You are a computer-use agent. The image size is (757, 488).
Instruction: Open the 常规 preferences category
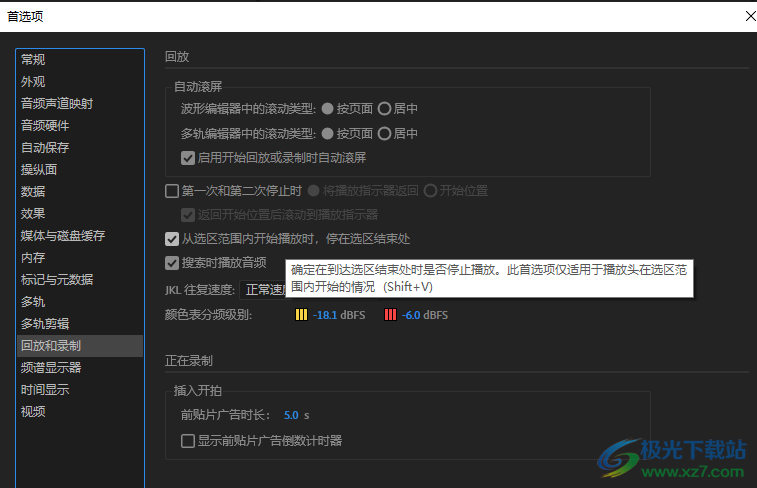pos(33,60)
